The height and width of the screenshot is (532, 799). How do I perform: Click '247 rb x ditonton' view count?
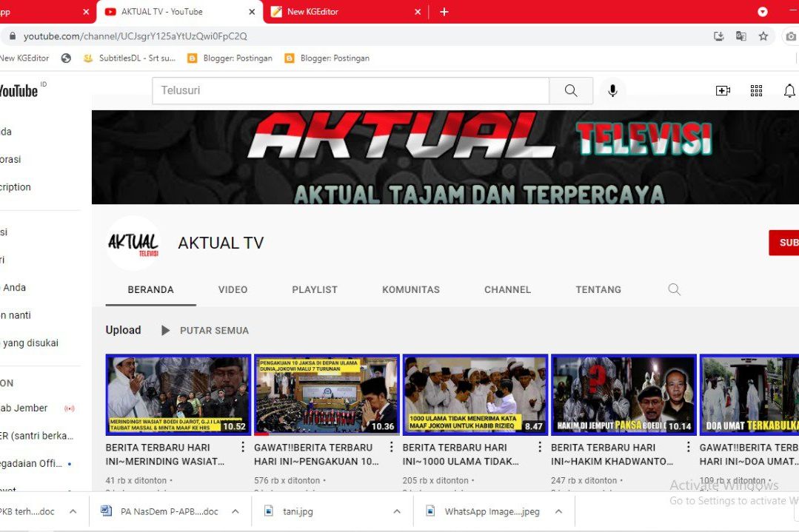[x=584, y=480]
